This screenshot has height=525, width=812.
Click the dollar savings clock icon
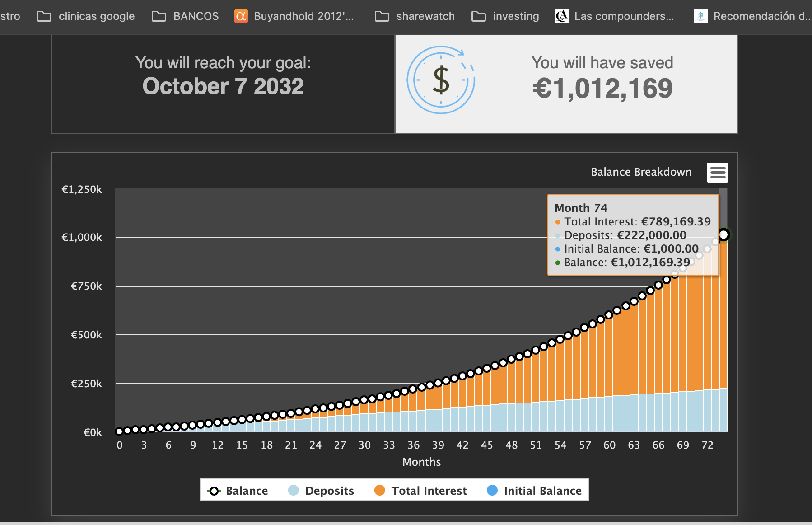click(441, 80)
